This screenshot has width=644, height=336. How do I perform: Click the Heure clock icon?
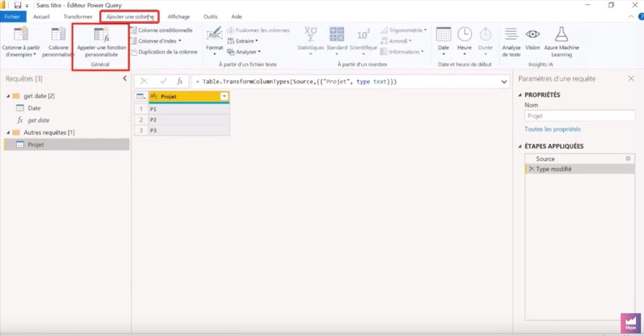(465, 34)
